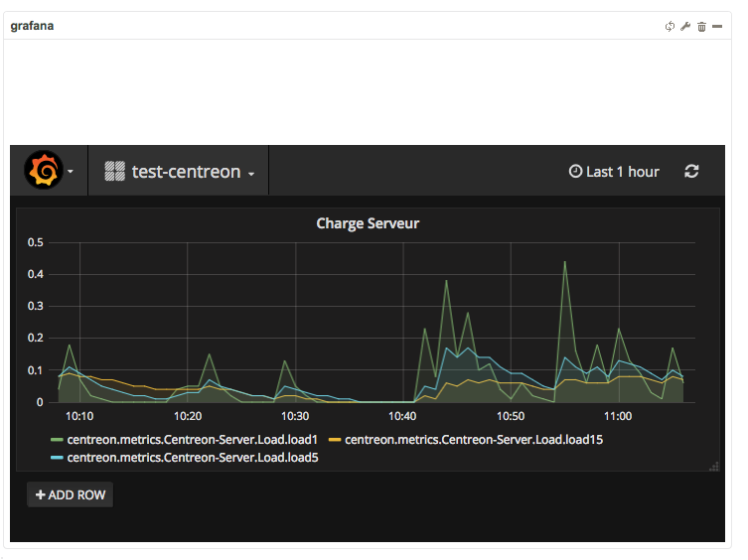This screenshot has width=748, height=560.
Task: Toggle the Load.load1 series in legend
Action: [192, 440]
